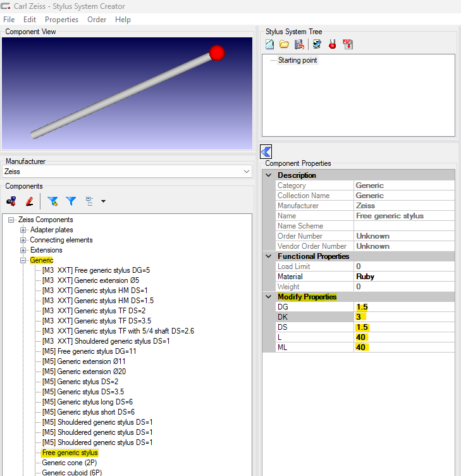Select Generic cone (2P) component
The image size is (461, 476).
click(x=68, y=463)
